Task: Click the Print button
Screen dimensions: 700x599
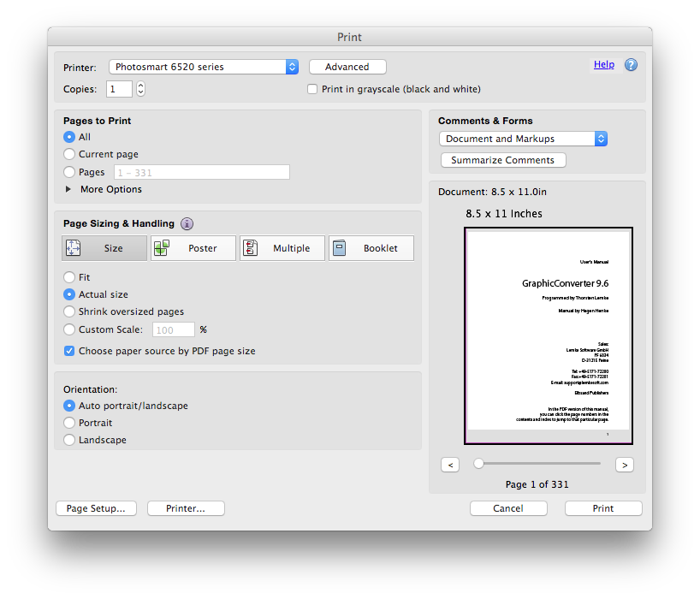Action: (x=603, y=508)
